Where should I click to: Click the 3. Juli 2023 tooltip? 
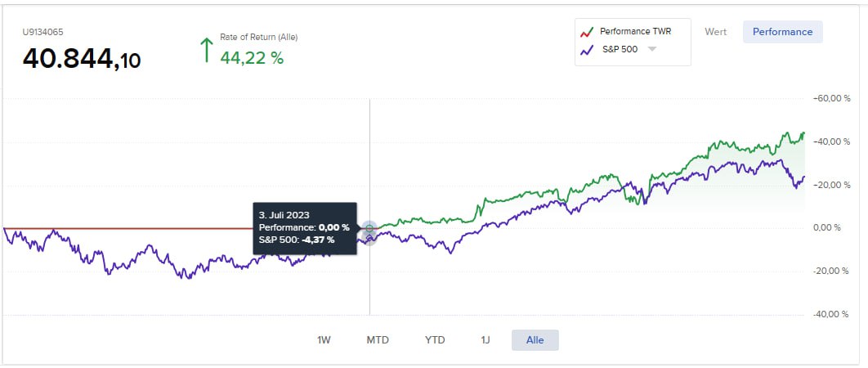point(303,227)
